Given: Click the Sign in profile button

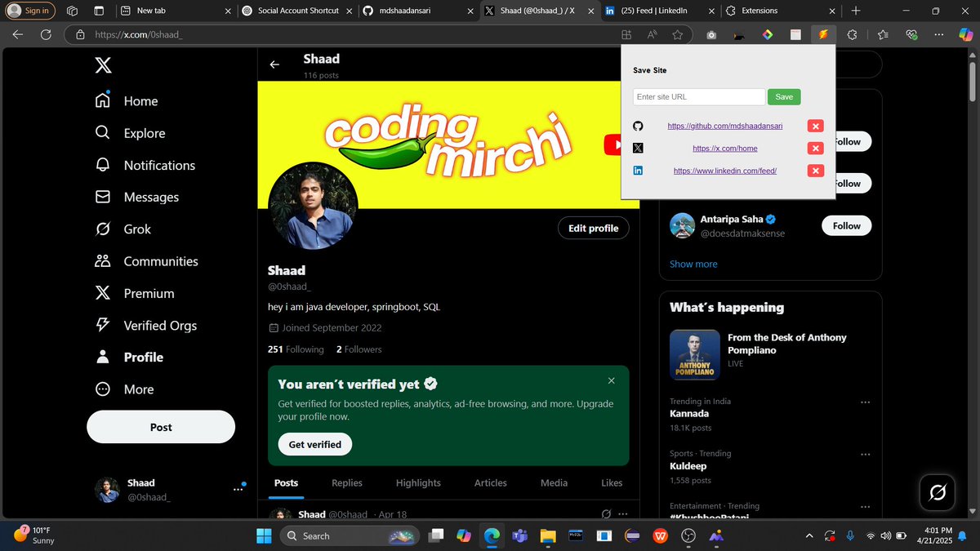Looking at the screenshot, I should pos(29,11).
